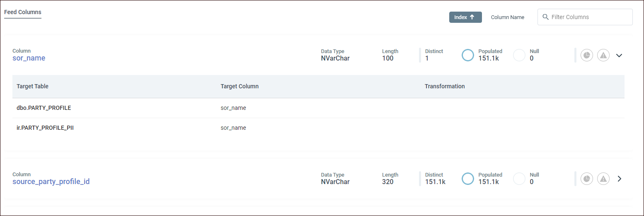This screenshot has width=644, height=216.
Task: Click Null circle for source_party_profile_id
Action: click(519, 179)
